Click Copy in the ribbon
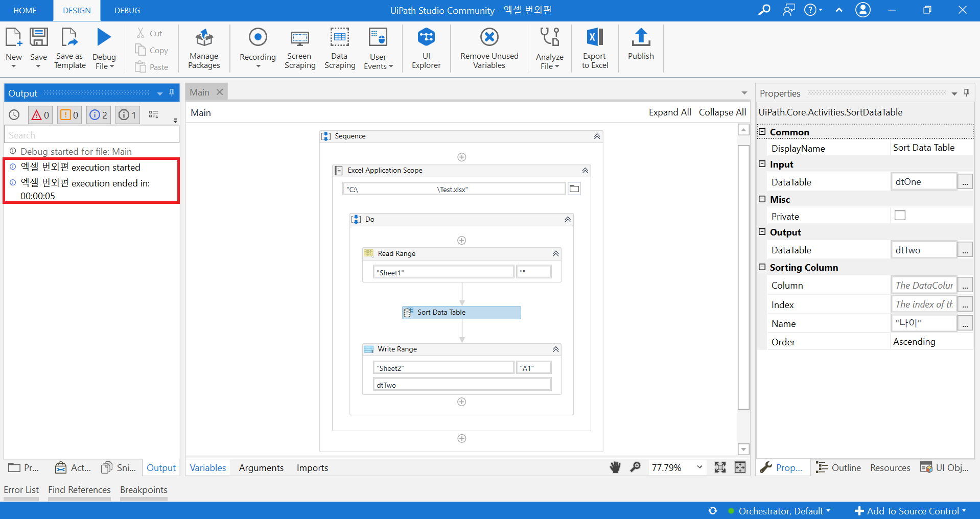Image resolution: width=980 pixels, height=519 pixels. click(x=152, y=50)
